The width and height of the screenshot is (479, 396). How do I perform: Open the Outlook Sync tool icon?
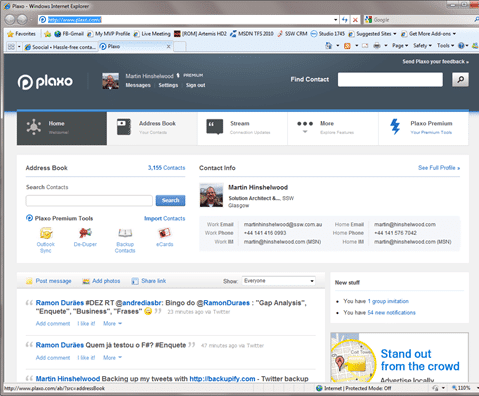pos(46,233)
